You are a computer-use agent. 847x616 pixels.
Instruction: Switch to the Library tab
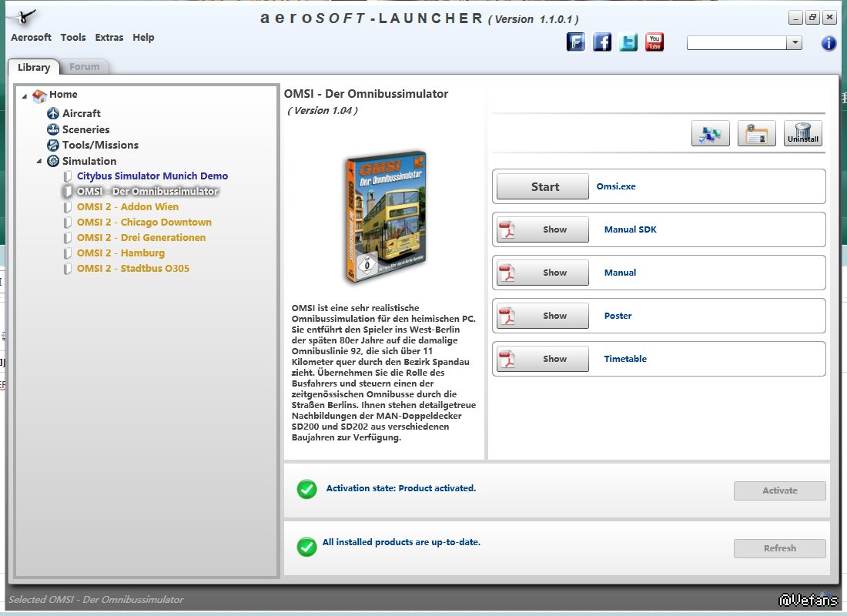click(33, 67)
